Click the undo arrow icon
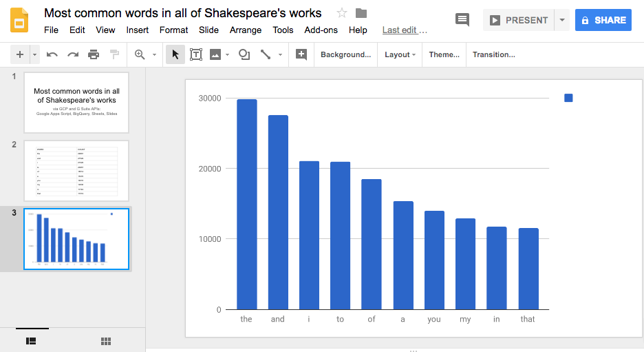 tap(52, 54)
